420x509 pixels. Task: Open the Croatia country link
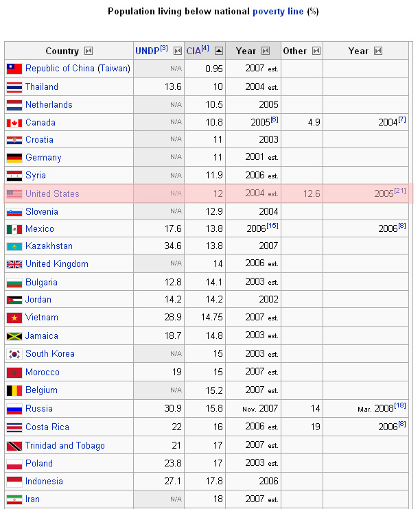[x=39, y=139]
